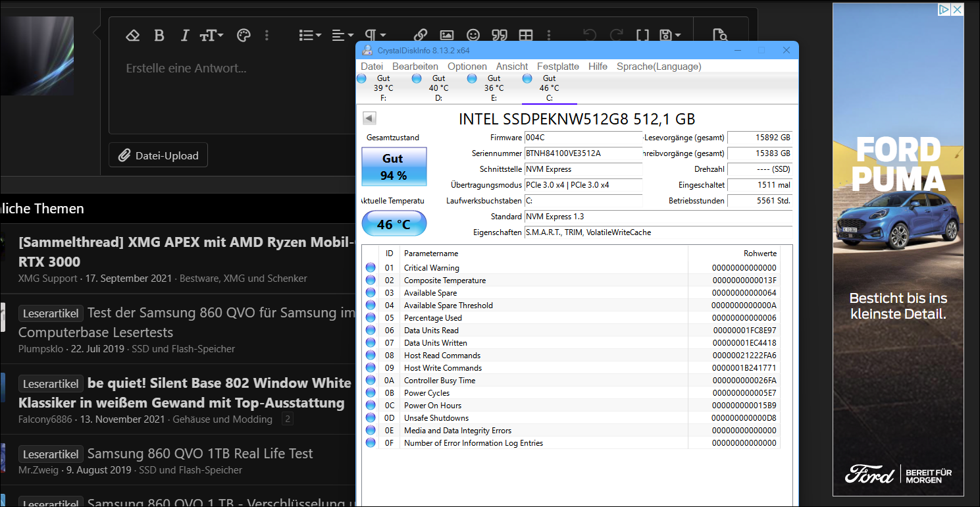Open 'Samsung 860 QVO 1TB Real Life Test'
Image resolution: width=980 pixels, height=507 pixels.
pyautogui.click(x=200, y=454)
